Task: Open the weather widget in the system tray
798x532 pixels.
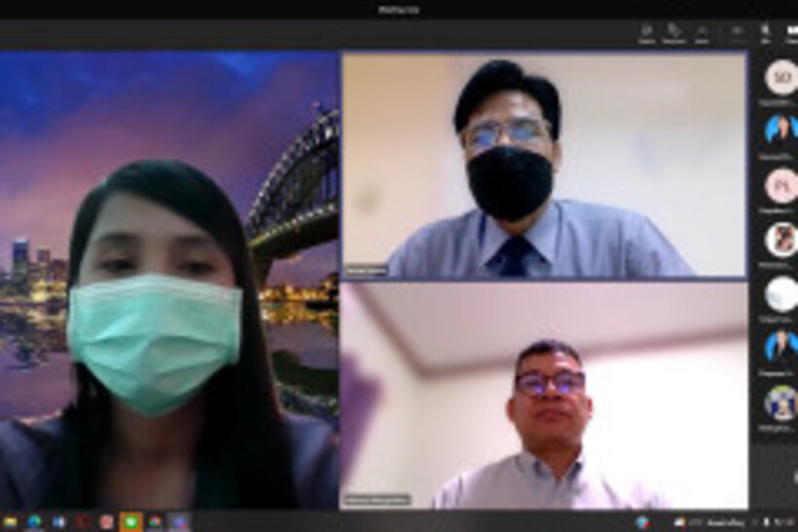Action: click(x=708, y=522)
